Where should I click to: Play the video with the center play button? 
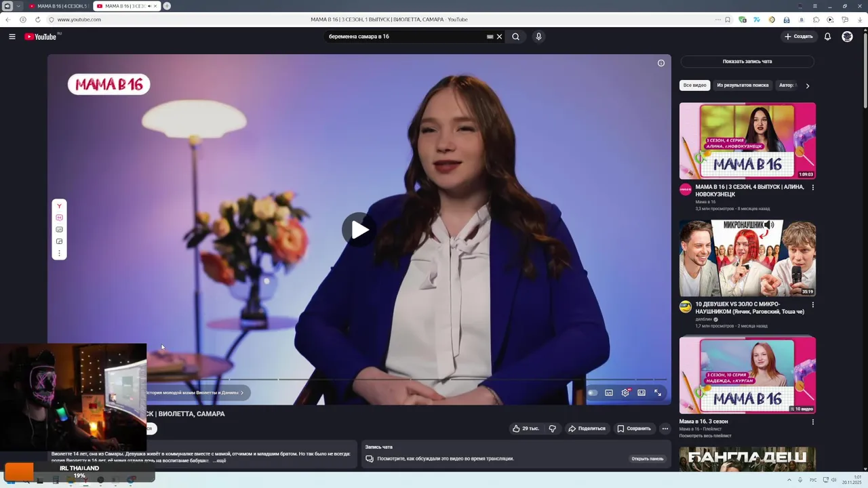tap(359, 230)
